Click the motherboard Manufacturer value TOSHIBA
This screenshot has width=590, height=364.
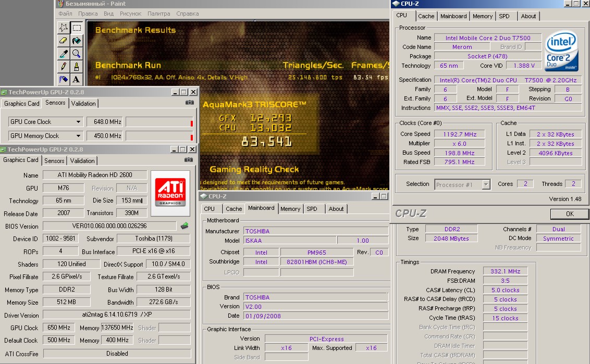click(316, 231)
